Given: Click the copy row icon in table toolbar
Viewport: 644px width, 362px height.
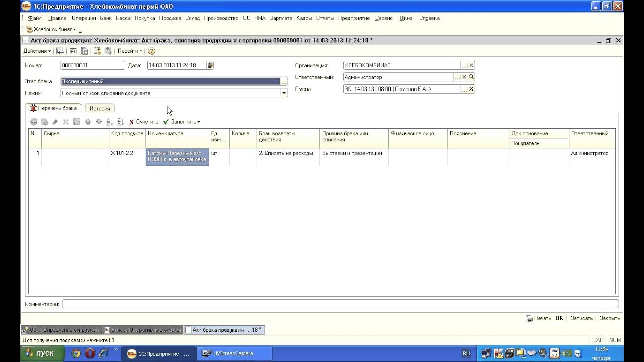Looking at the screenshot, I should coord(44,122).
